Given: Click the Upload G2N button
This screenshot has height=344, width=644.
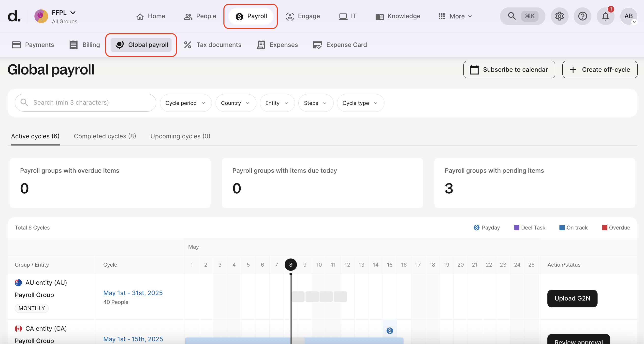Looking at the screenshot, I should point(572,299).
